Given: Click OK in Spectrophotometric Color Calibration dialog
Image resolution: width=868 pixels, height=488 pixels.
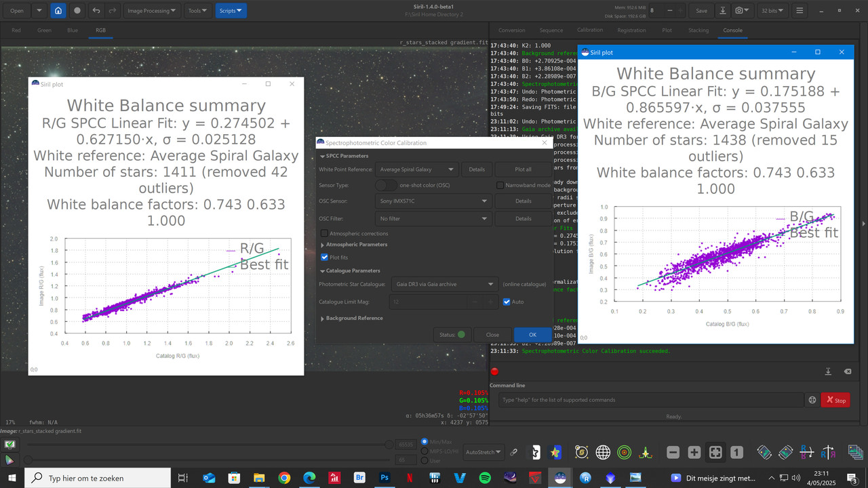Looking at the screenshot, I should [x=532, y=334].
